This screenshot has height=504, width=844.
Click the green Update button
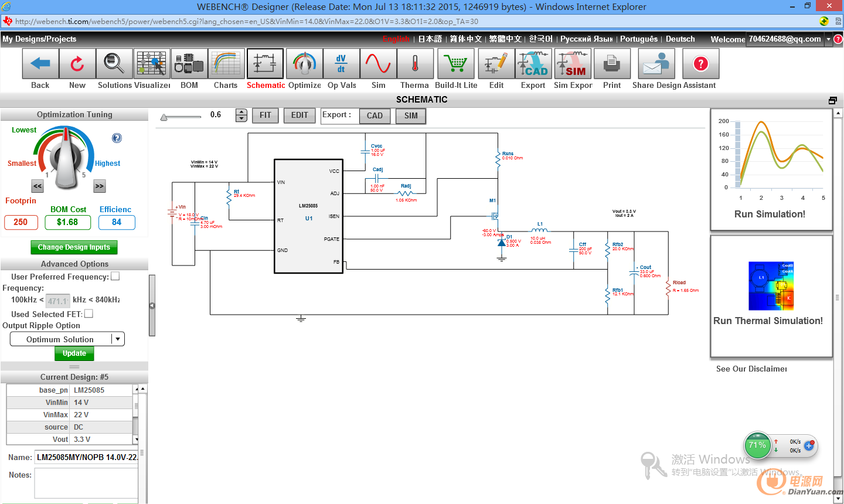tap(74, 353)
